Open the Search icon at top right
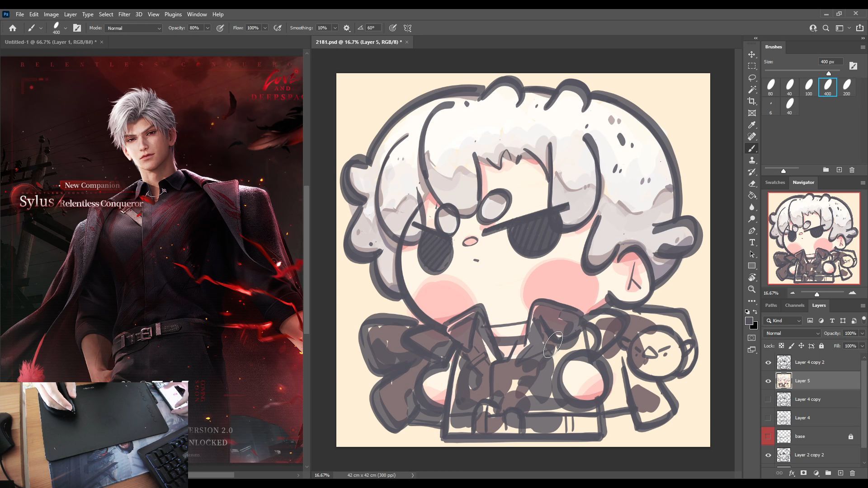Screen dimensions: 868x488 (826, 28)
